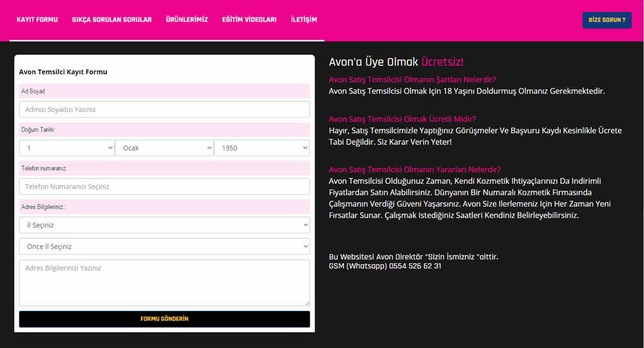Open the birth month dropdown showing Ocak
Screen dimensions: 644x348
point(164,148)
